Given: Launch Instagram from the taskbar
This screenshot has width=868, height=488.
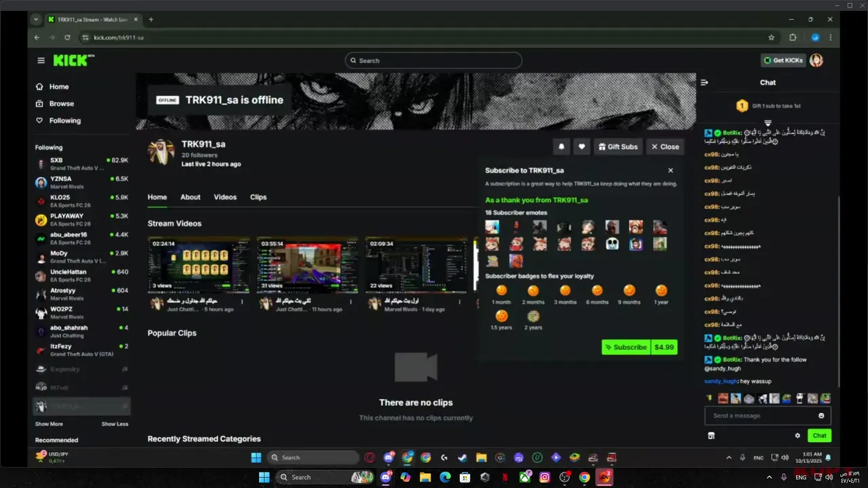Looking at the screenshot, I should (545, 477).
